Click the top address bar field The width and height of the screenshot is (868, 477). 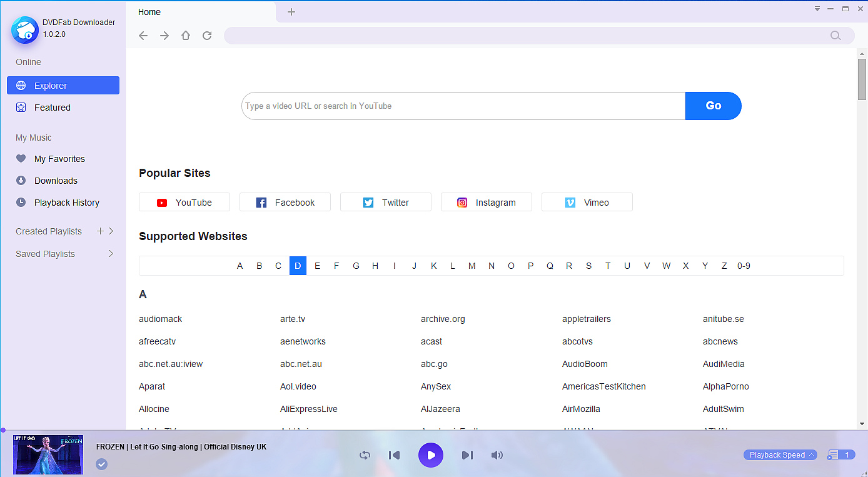click(539, 36)
